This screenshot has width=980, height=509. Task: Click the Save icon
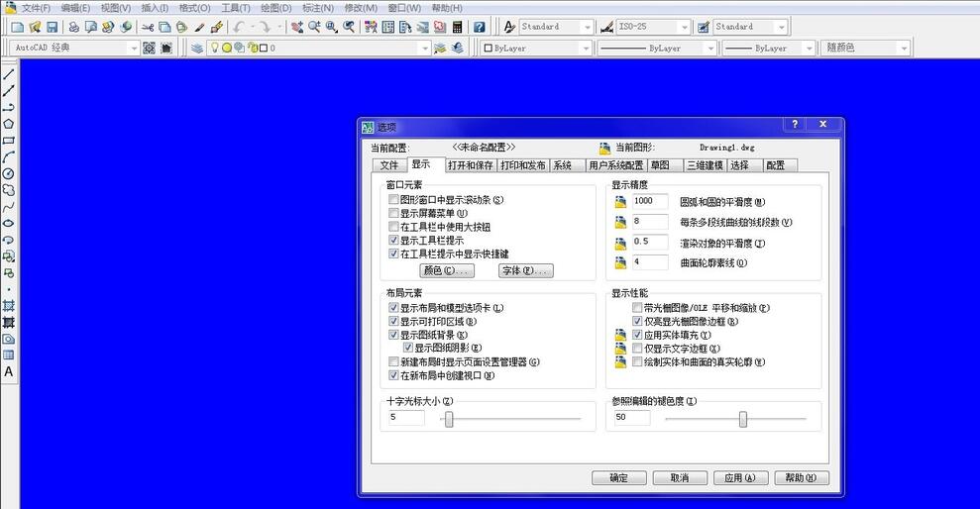53,27
